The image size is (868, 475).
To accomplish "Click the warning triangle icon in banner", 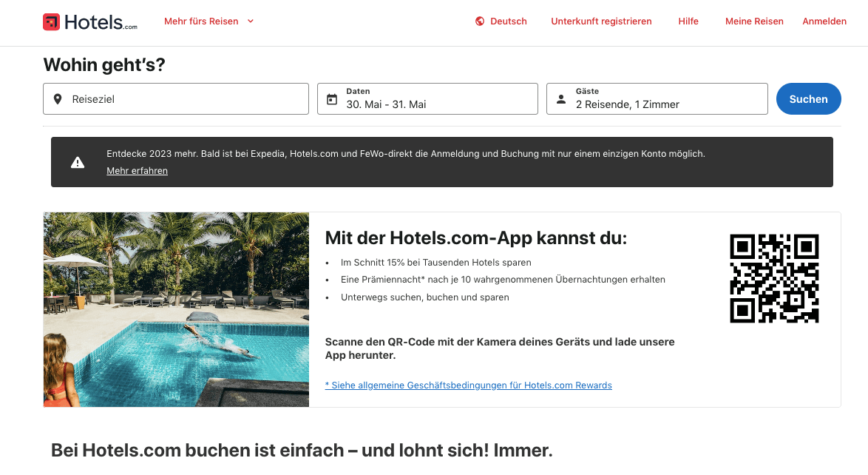I will click(78, 162).
